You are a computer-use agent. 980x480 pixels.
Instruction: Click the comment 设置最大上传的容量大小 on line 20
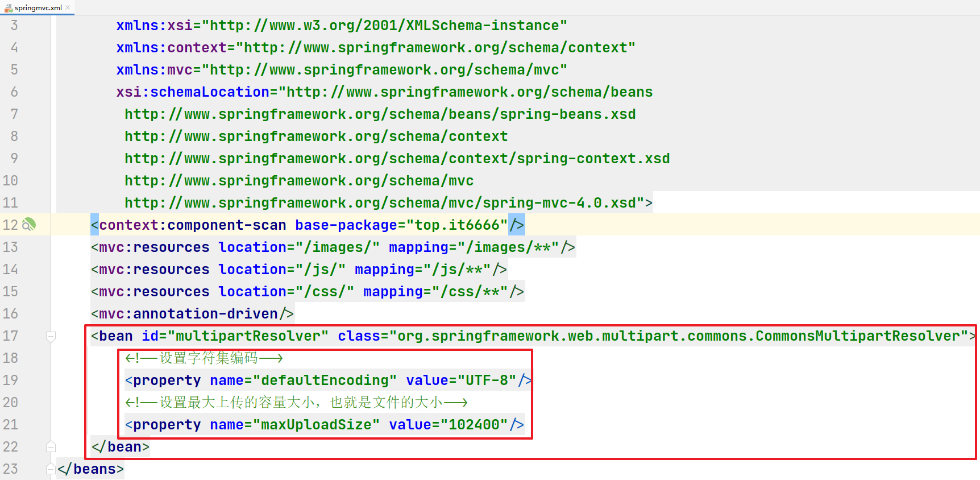click(236, 403)
